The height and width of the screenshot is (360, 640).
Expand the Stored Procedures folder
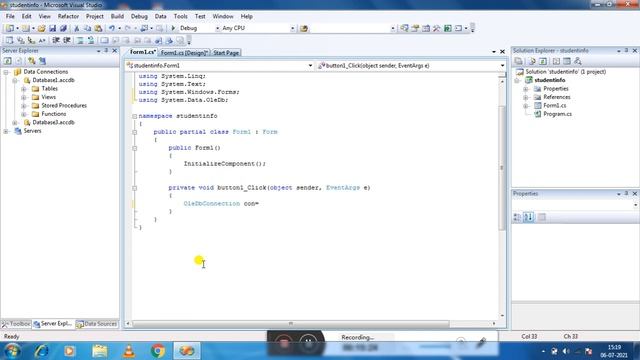click(x=24, y=106)
